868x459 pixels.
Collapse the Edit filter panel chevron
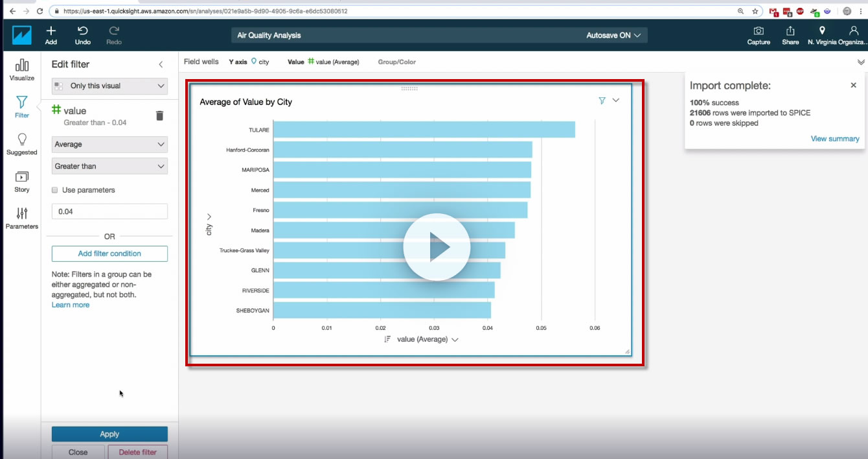(161, 64)
